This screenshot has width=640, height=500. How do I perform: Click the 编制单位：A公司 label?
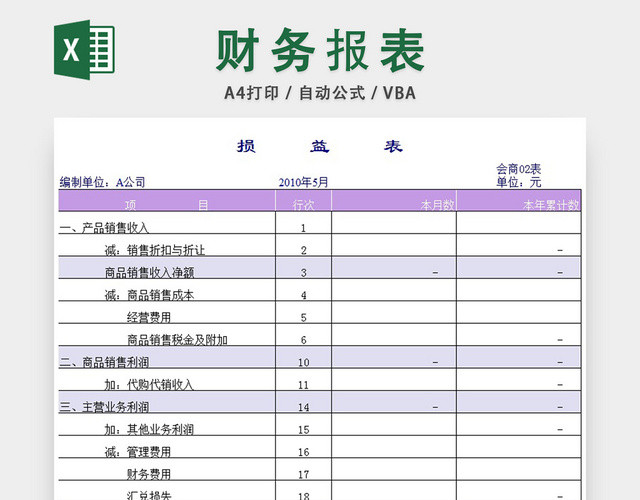pos(102,182)
